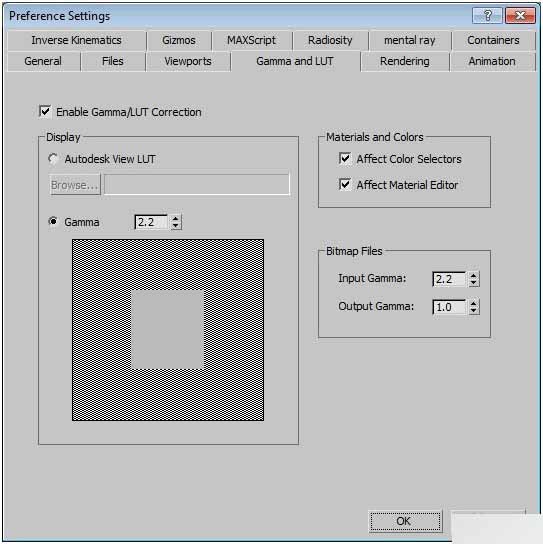Click the gamma calibration center gray square
The width and height of the screenshot is (543, 544).
click(168, 330)
